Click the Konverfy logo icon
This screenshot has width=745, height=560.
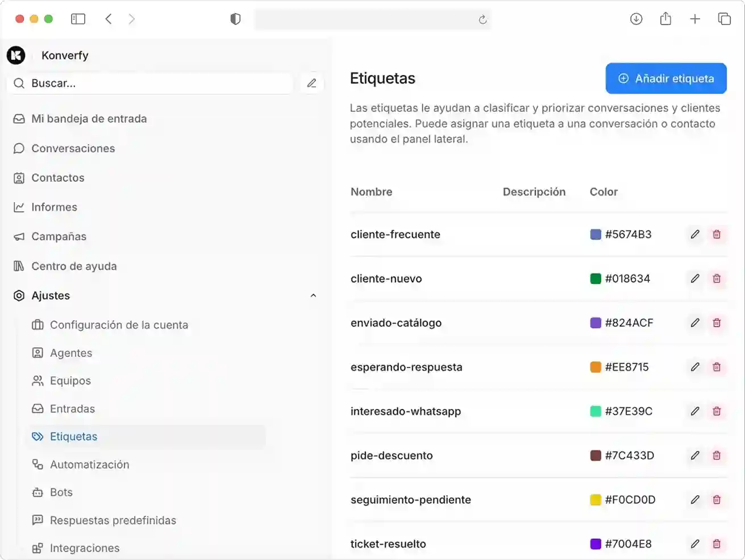click(x=16, y=55)
